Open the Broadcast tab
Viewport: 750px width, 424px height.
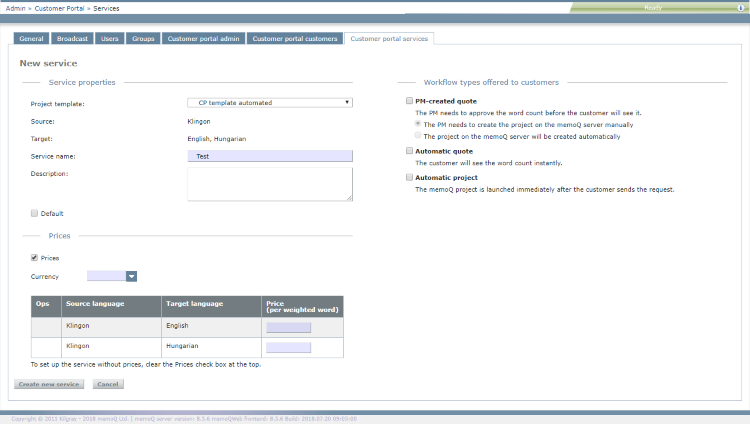point(73,39)
